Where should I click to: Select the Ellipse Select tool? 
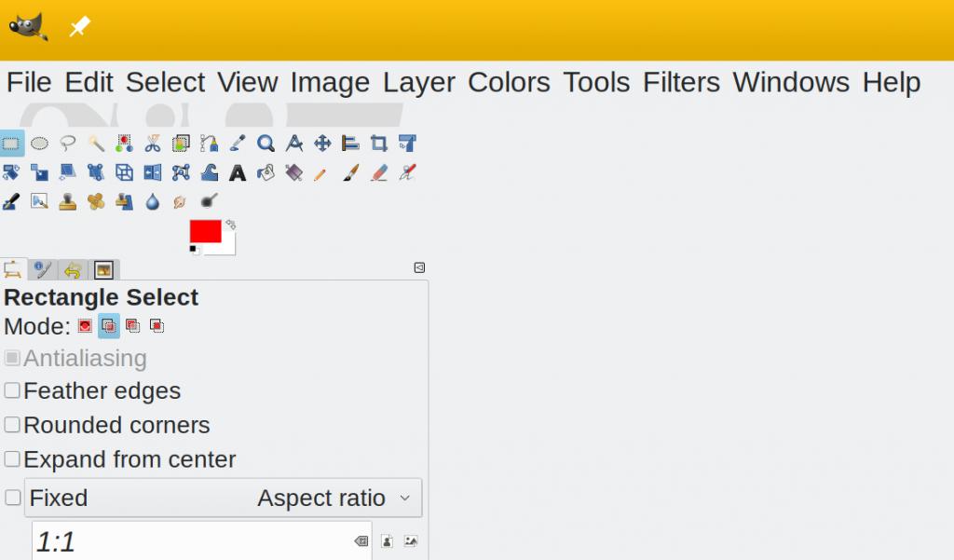click(39, 143)
